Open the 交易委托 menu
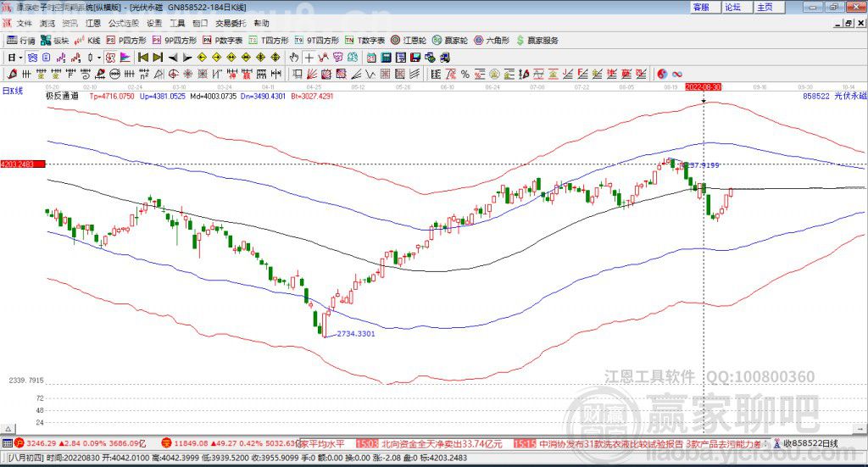This screenshot has height=467, width=868. point(231,23)
